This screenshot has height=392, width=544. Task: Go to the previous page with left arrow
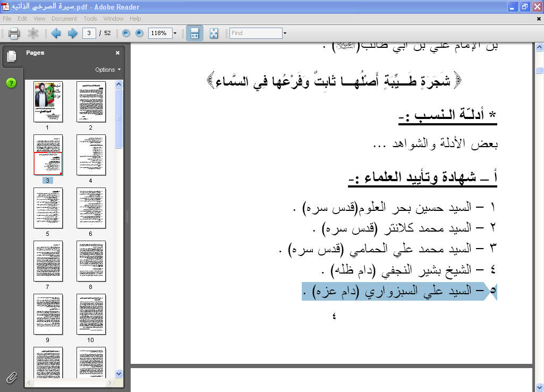click(x=56, y=33)
